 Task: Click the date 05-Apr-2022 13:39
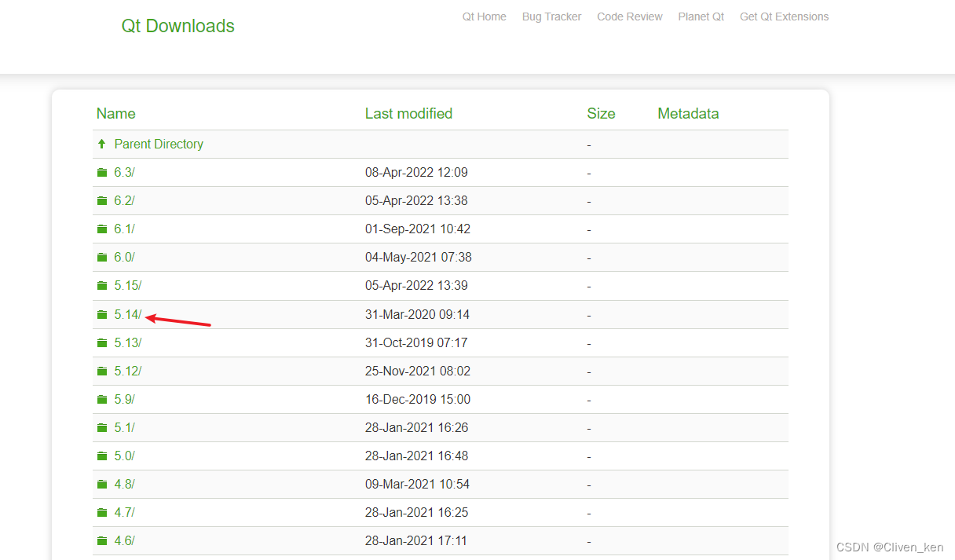(x=417, y=286)
